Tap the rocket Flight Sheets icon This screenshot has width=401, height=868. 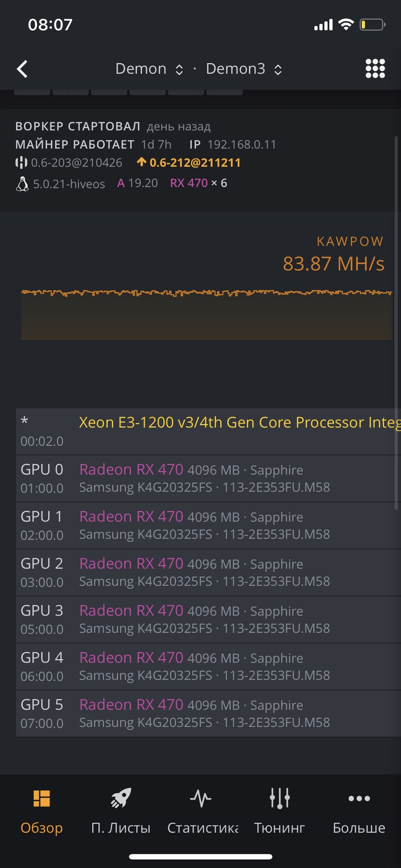coord(121,798)
